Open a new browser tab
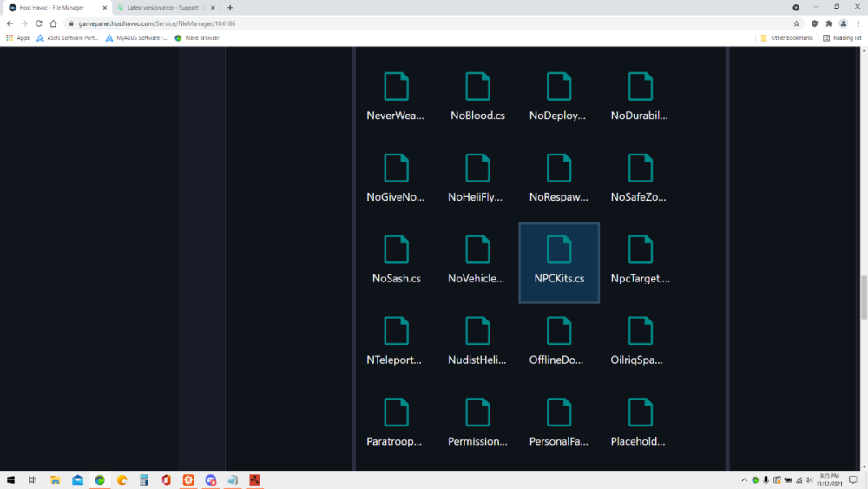Viewport: 868px width, 489px height. tap(230, 8)
